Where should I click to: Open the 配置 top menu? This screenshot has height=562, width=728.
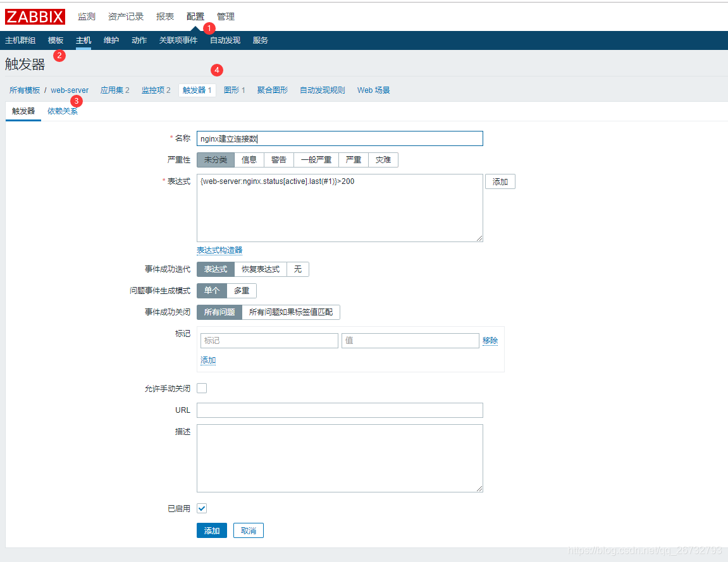tap(195, 16)
